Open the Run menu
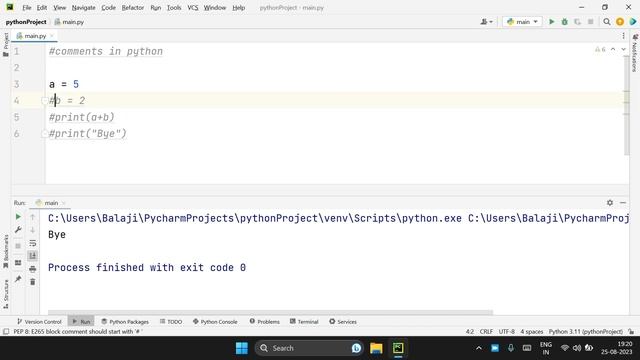Screen dimensions: 640x360 tap(156, 8)
